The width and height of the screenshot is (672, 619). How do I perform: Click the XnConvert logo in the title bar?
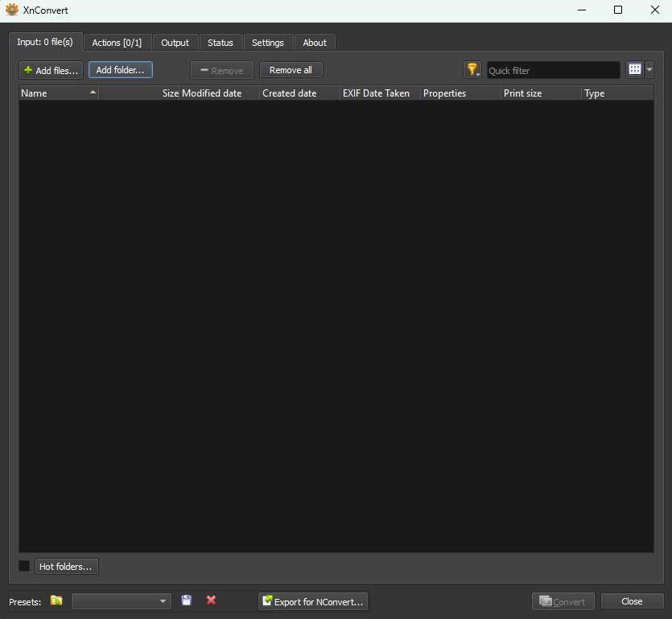point(11,10)
